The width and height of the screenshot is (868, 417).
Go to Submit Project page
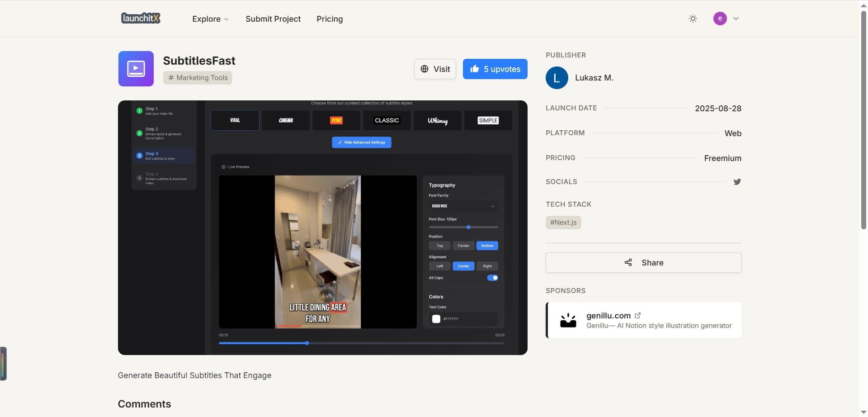point(273,19)
